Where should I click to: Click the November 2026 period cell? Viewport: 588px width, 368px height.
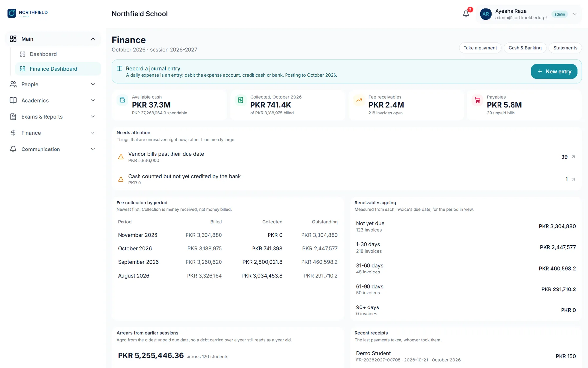[x=138, y=235]
